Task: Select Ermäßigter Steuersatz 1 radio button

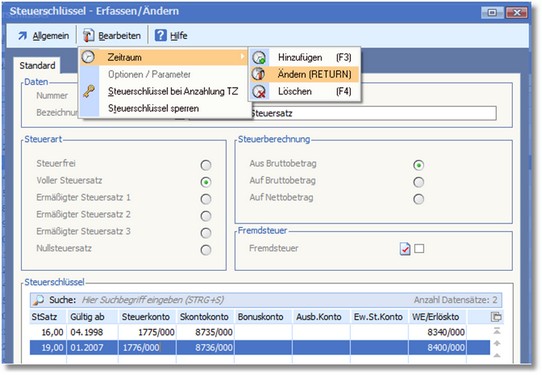Action: coord(206,199)
